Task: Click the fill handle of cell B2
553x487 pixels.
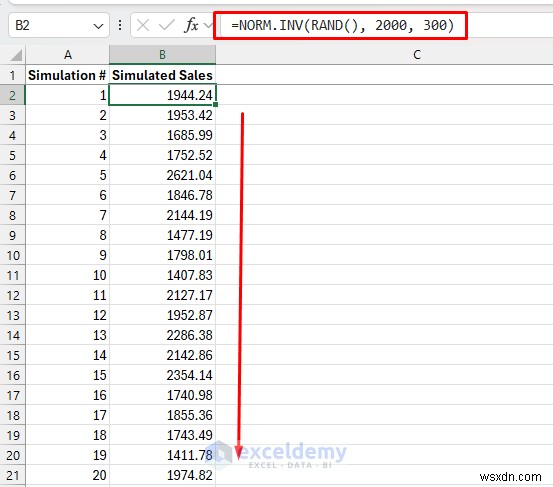Action: pos(215,104)
